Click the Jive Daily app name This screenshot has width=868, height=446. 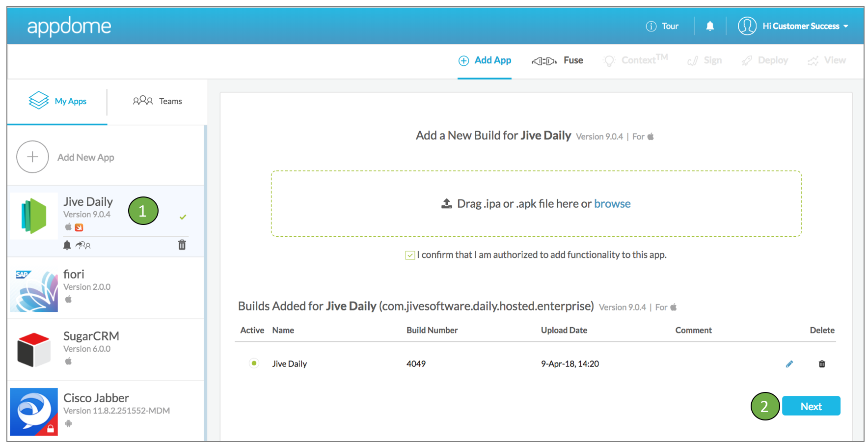tap(88, 202)
